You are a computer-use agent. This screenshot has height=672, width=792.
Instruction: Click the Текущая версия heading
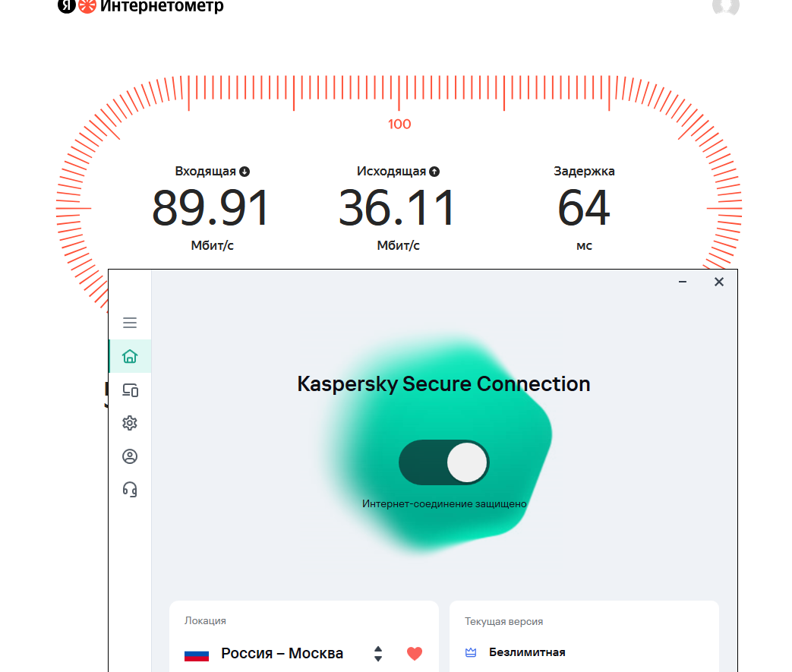(x=503, y=621)
